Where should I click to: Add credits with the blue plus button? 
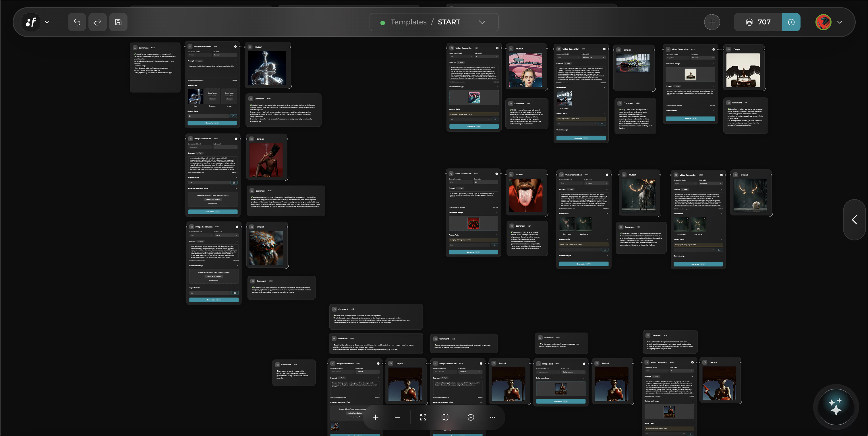coord(791,22)
